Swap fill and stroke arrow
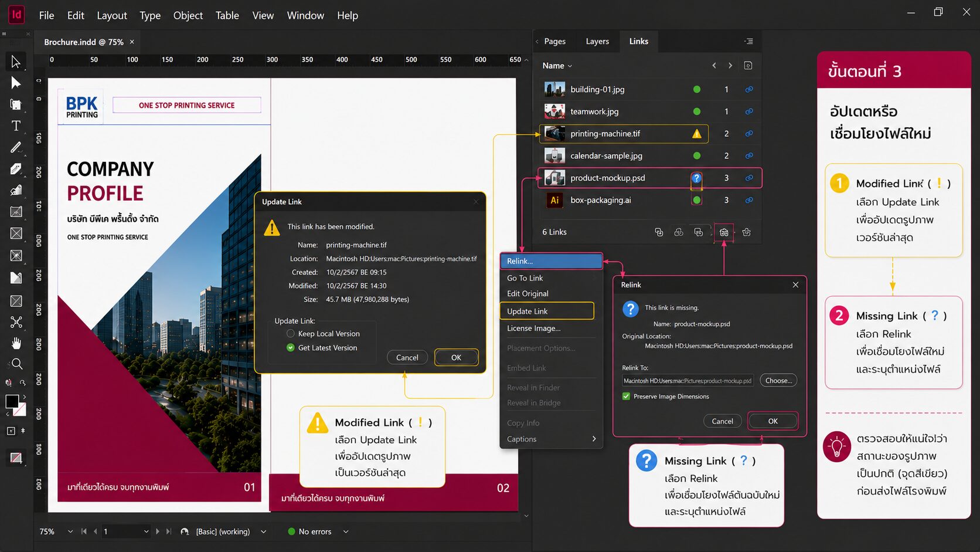The width and height of the screenshot is (980, 552). click(x=24, y=397)
